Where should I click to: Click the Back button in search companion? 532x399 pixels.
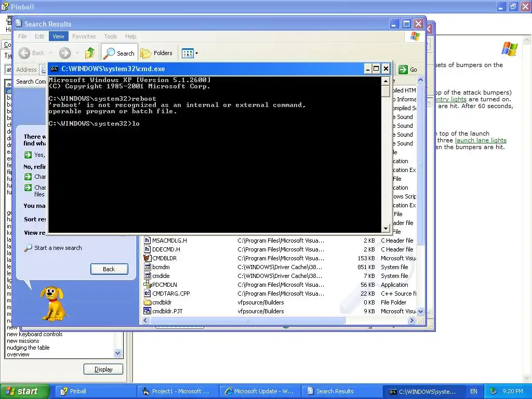[x=109, y=269]
